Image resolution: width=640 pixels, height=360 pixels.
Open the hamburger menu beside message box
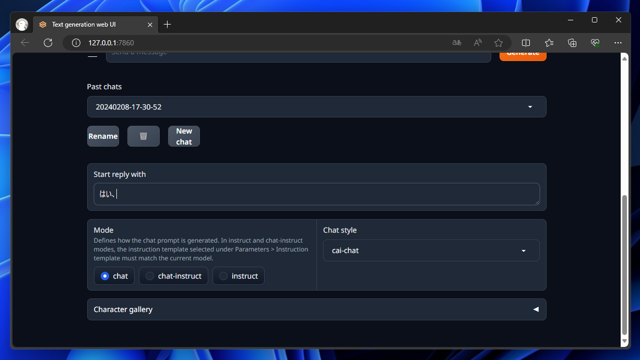(93, 56)
